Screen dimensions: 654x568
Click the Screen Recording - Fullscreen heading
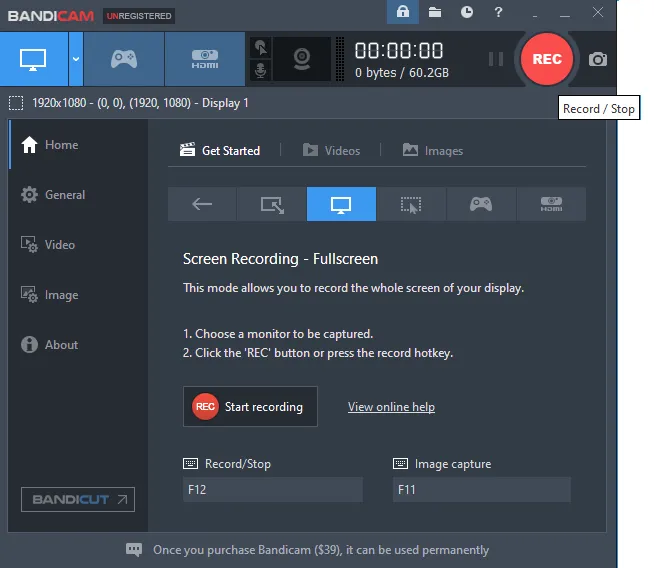(280, 259)
